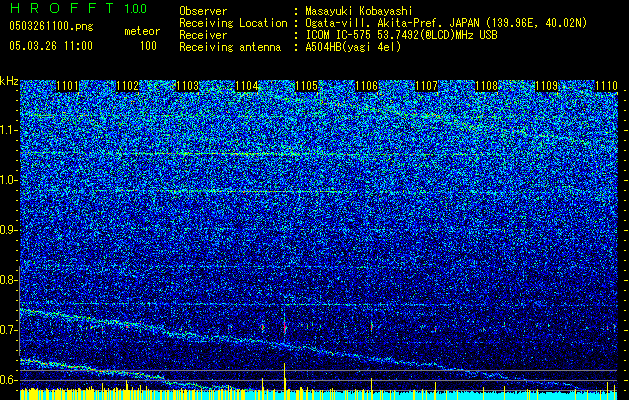Click the 1108 time marker
Viewport: 629px width, 400px height.
click(487, 86)
